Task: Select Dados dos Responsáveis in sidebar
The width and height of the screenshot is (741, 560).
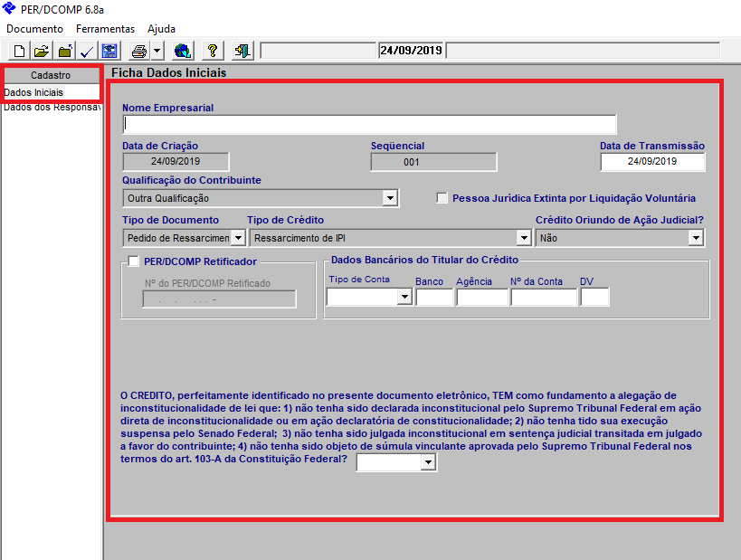Action: click(x=51, y=107)
